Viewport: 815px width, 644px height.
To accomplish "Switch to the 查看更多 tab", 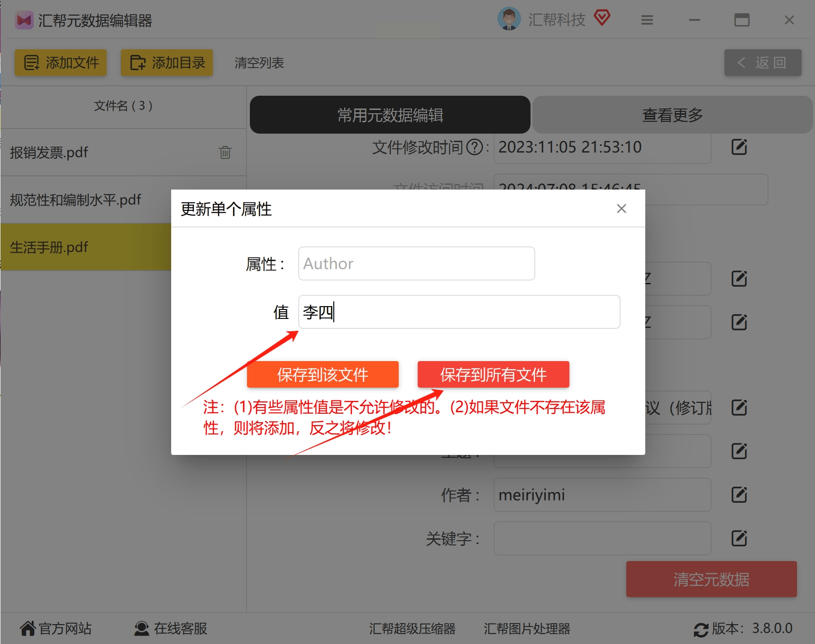I will (x=672, y=115).
